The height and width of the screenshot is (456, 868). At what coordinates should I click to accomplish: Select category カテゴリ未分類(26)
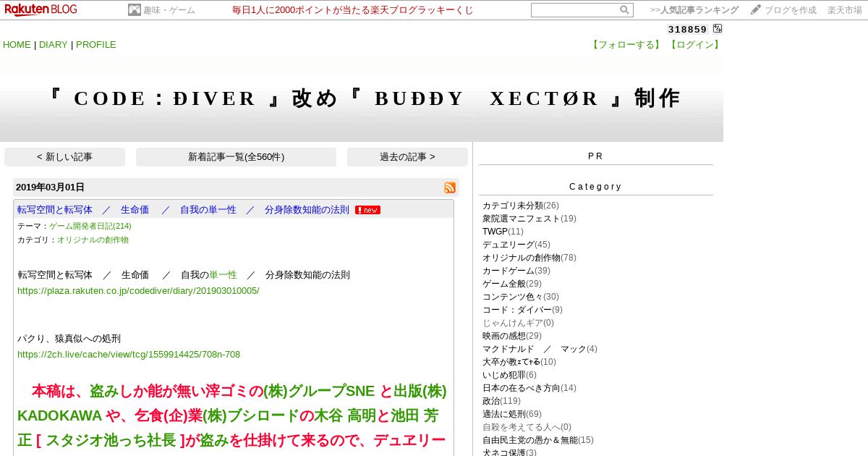[521, 206]
